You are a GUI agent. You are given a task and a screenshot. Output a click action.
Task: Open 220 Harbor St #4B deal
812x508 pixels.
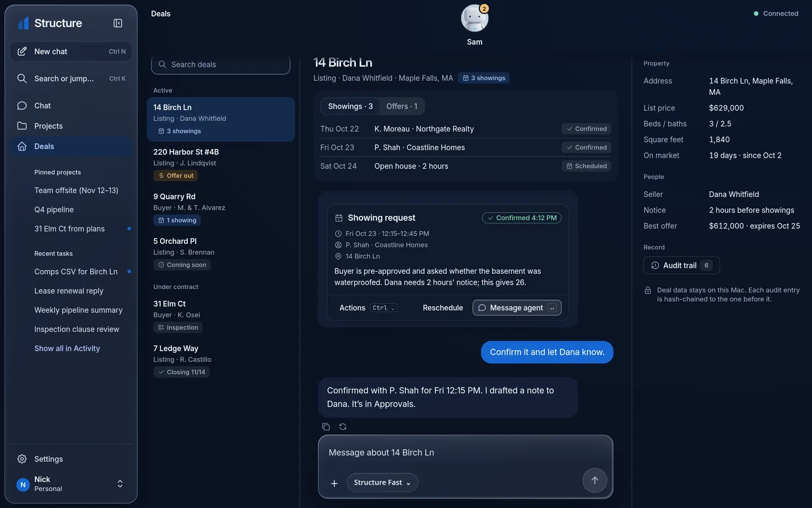click(220, 164)
